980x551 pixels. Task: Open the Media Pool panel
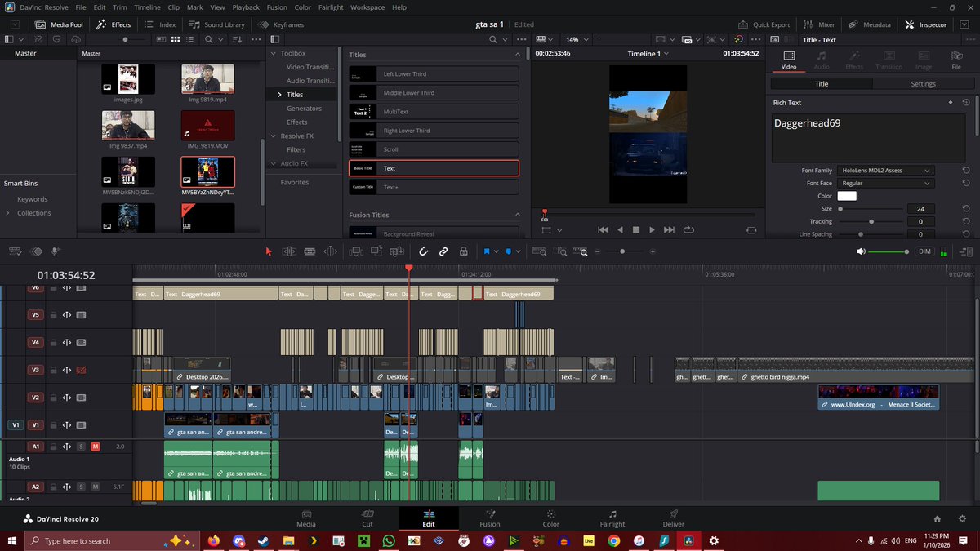click(59, 24)
